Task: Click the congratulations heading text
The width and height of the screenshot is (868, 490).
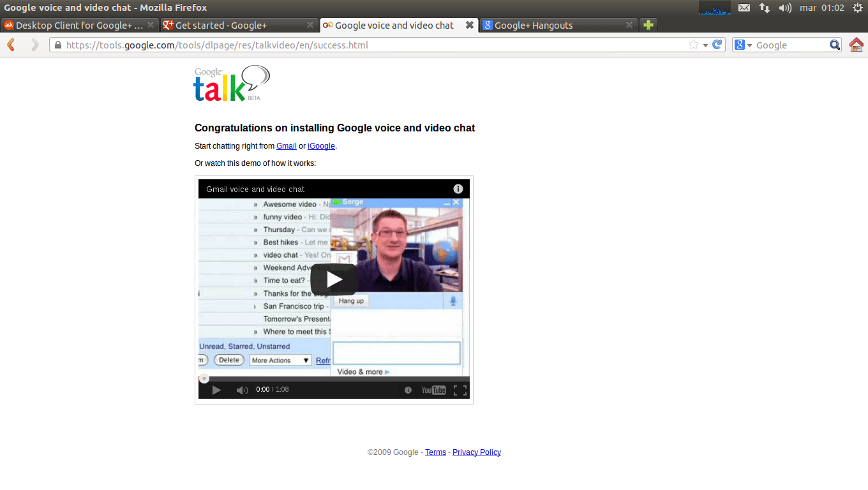Action: (335, 128)
